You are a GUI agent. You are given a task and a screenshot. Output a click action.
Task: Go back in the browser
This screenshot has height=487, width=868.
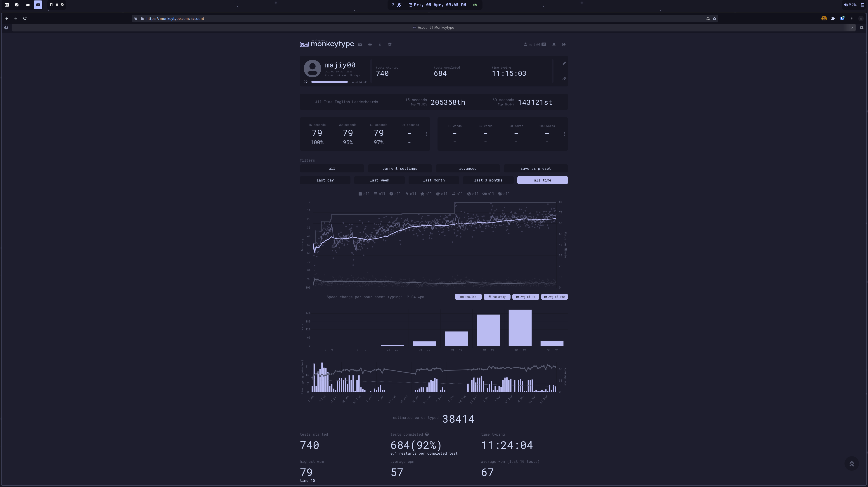click(x=7, y=19)
